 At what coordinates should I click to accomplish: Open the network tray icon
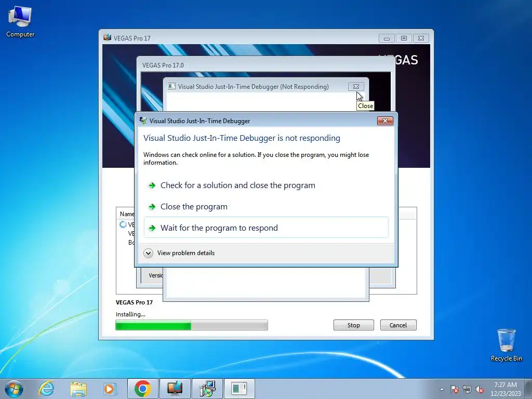pyautogui.click(x=467, y=389)
